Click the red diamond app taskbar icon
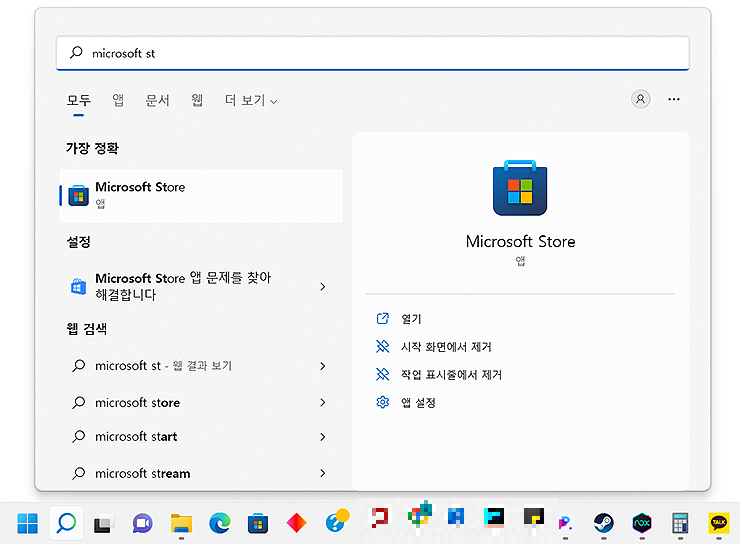740x544 pixels. [296, 523]
